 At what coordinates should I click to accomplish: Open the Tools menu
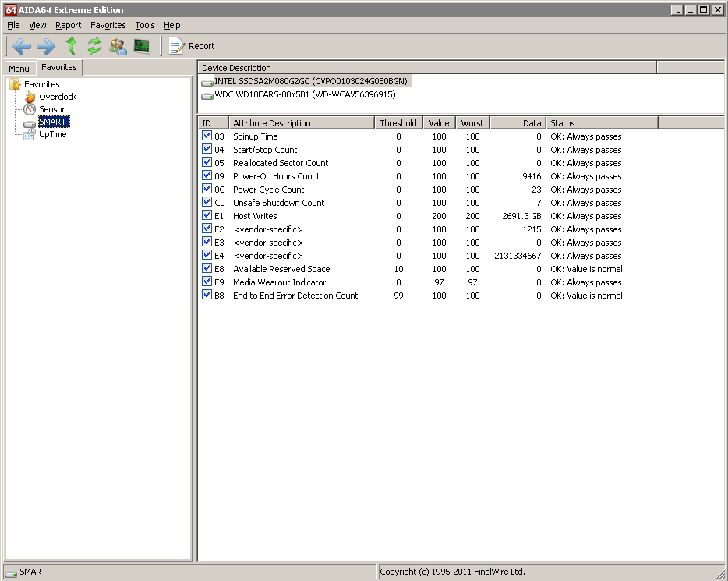coord(145,25)
